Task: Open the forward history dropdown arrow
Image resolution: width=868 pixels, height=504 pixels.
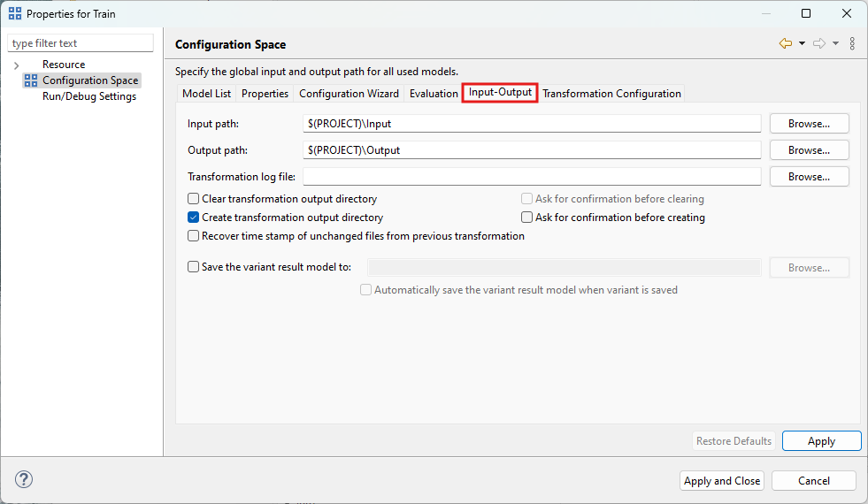Action: (x=835, y=43)
